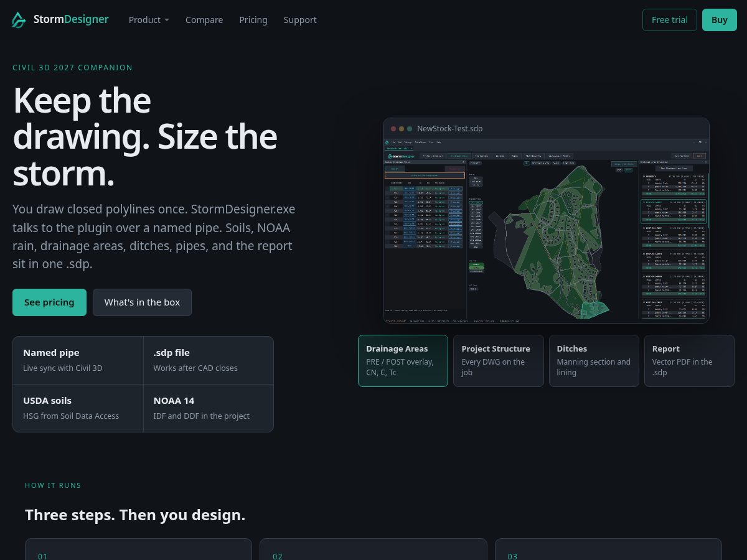Click the Buy button
The image size is (747, 560).
[x=720, y=20]
